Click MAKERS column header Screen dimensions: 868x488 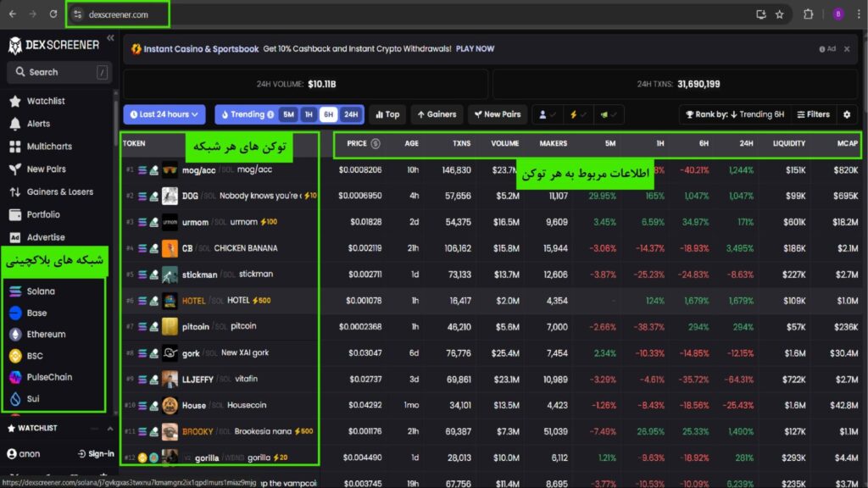click(553, 143)
